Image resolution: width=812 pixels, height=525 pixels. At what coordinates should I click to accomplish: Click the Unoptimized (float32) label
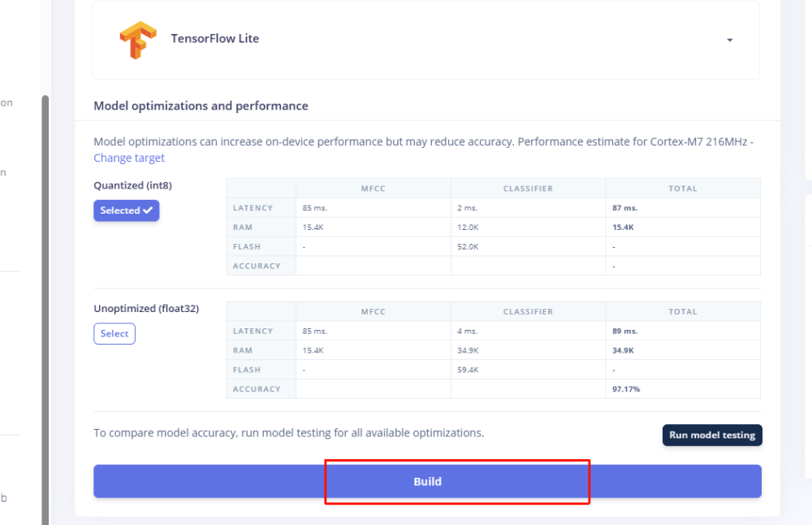coord(146,309)
